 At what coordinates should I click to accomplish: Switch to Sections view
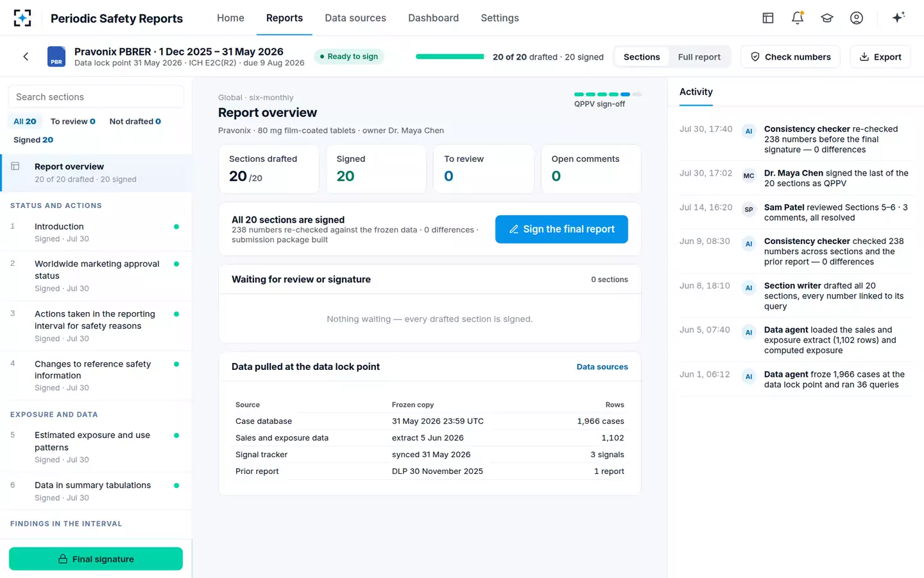(642, 57)
